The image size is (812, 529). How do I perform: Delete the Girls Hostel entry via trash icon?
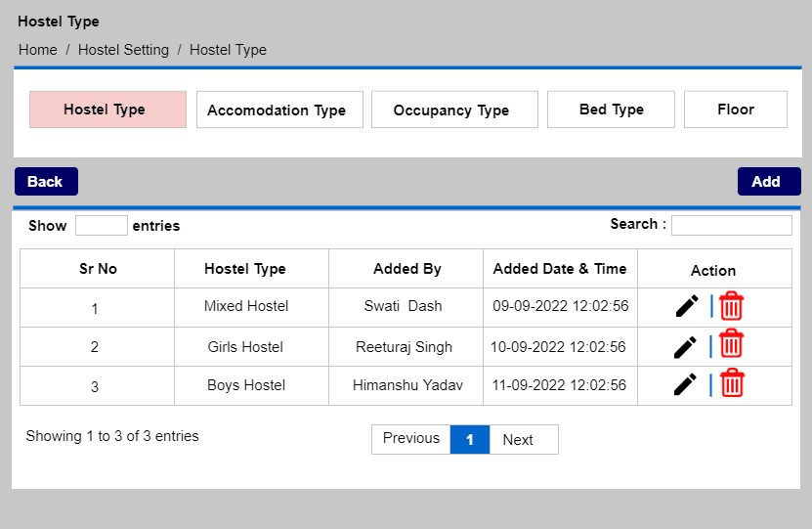tap(731, 343)
